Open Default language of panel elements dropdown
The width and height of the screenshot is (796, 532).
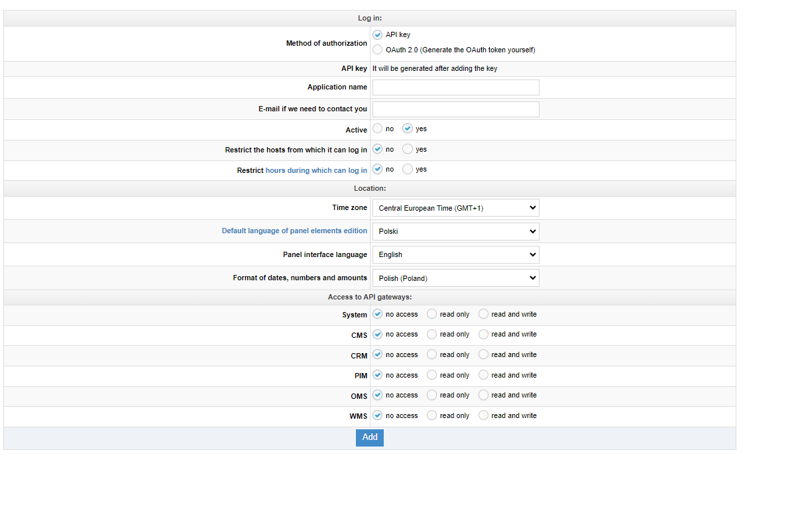(456, 231)
